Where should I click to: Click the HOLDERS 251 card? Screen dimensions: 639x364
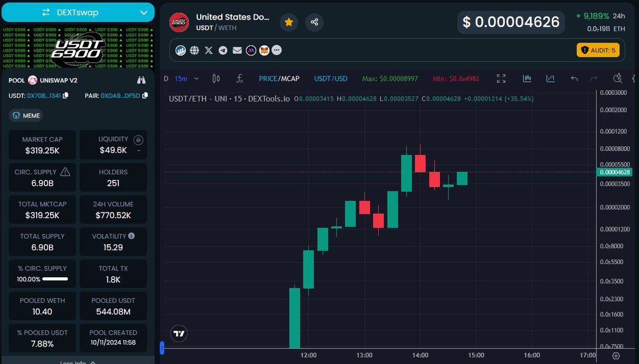113,177
